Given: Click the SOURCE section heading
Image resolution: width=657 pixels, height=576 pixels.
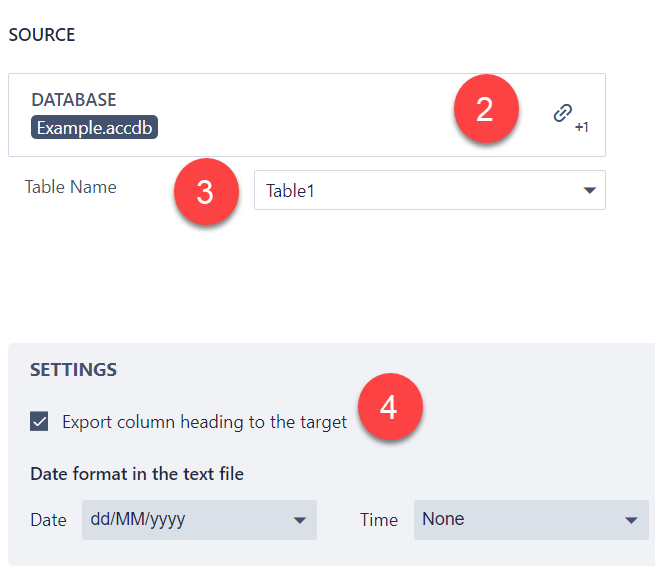Looking at the screenshot, I should (x=41, y=35).
